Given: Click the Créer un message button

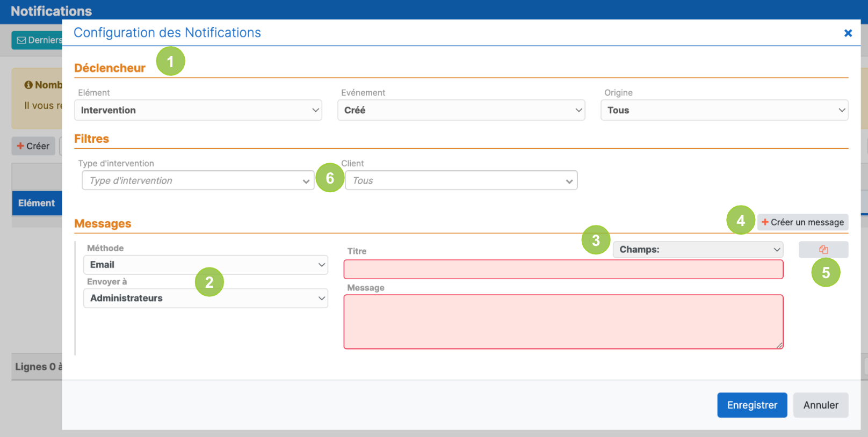Looking at the screenshot, I should (x=802, y=222).
